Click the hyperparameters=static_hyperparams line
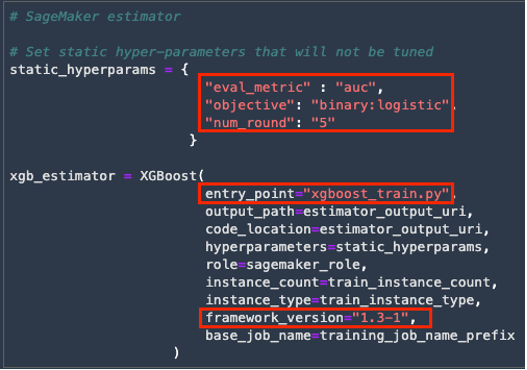The image size is (527, 370). click(x=347, y=247)
